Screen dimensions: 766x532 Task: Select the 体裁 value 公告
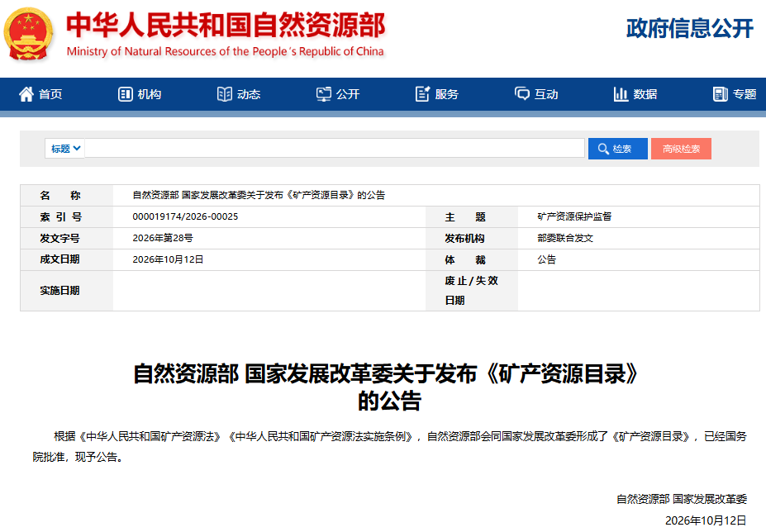[x=547, y=259]
